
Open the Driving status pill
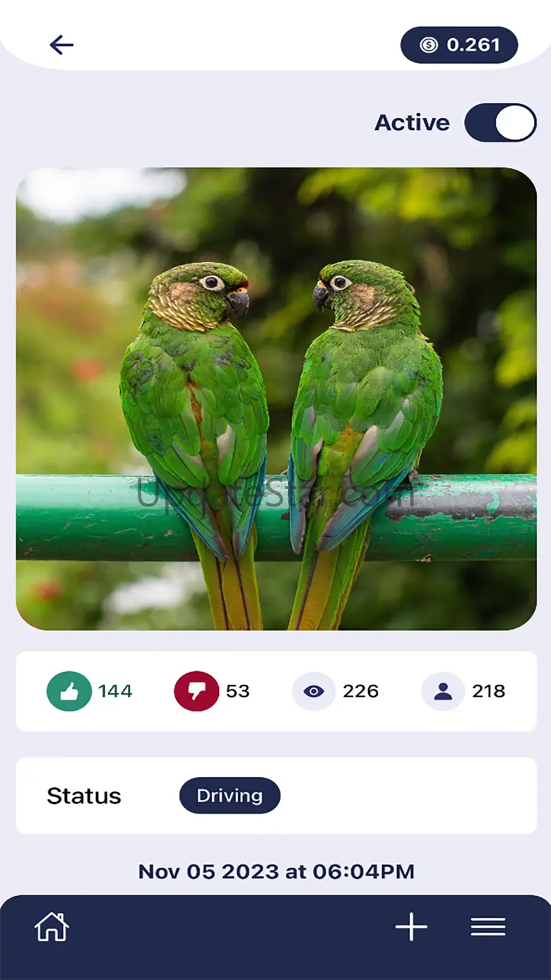230,796
